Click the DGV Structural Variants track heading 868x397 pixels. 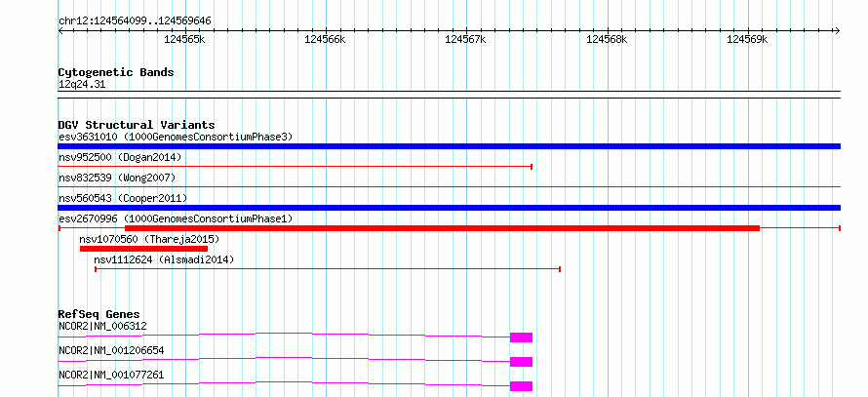(137, 125)
